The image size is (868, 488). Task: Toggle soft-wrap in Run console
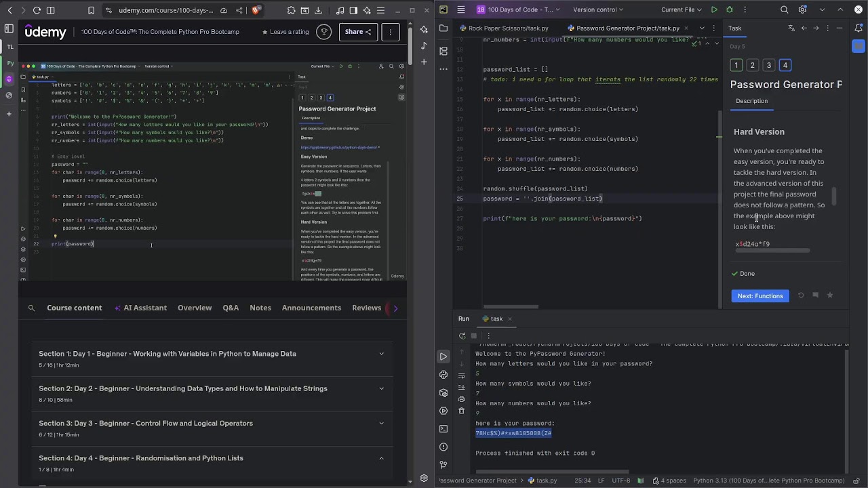tap(462, 375)
